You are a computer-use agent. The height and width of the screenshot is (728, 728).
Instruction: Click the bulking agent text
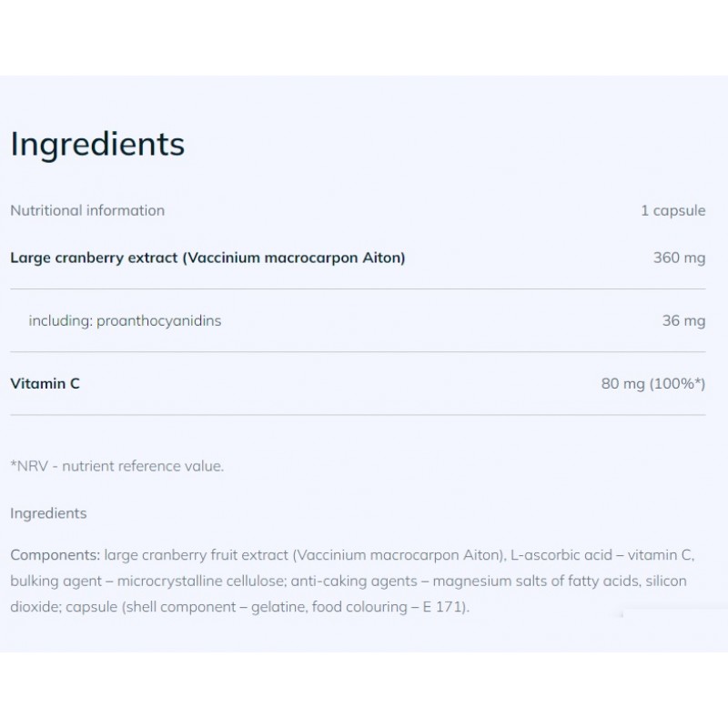click(53, 581)
